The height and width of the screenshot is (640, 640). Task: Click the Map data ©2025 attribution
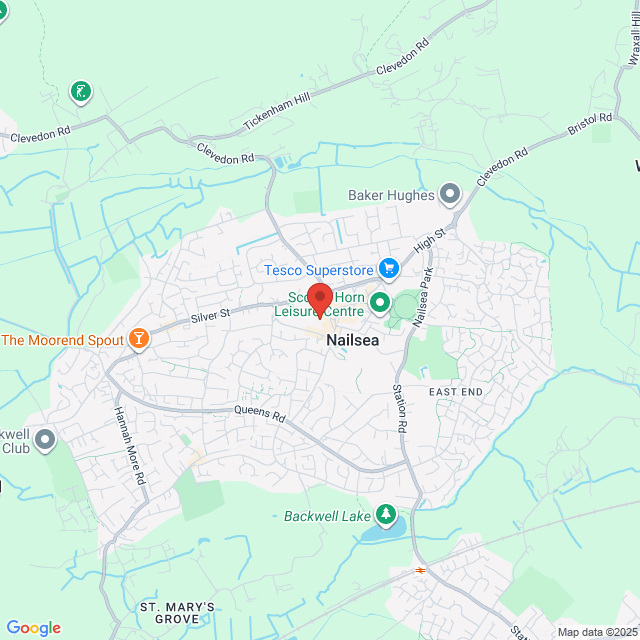click(x=598, y=632)
